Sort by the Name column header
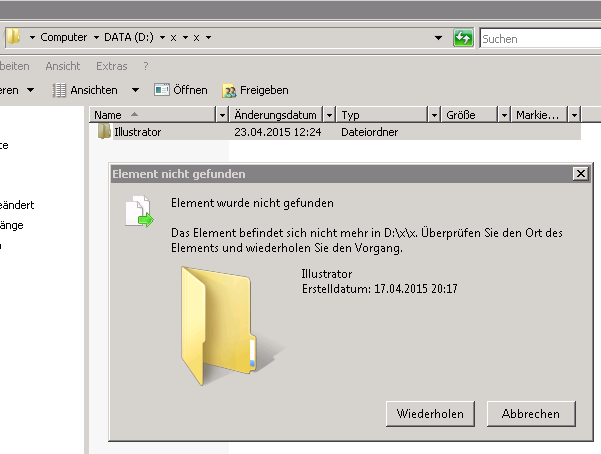 [x=150, y=115]
